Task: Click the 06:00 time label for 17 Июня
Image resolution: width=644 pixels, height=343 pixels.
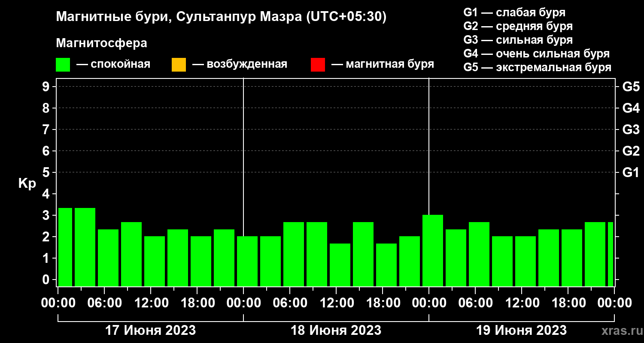Action: [x=104, y=303]
